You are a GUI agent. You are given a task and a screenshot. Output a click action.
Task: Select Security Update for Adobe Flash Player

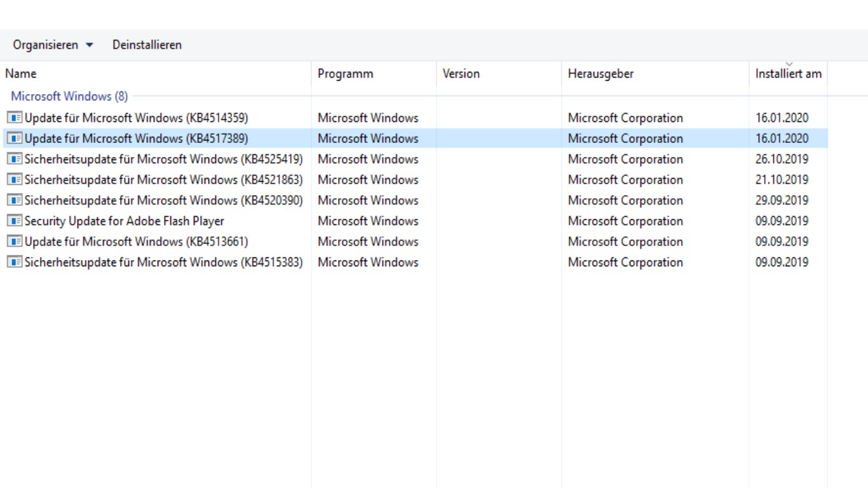125,220
